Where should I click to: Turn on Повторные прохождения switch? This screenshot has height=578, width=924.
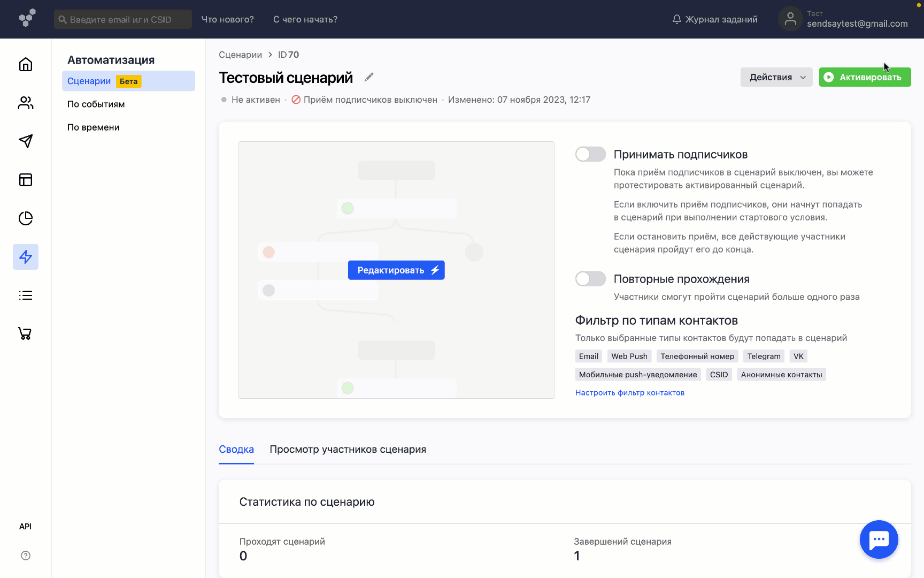coord(590,278)
